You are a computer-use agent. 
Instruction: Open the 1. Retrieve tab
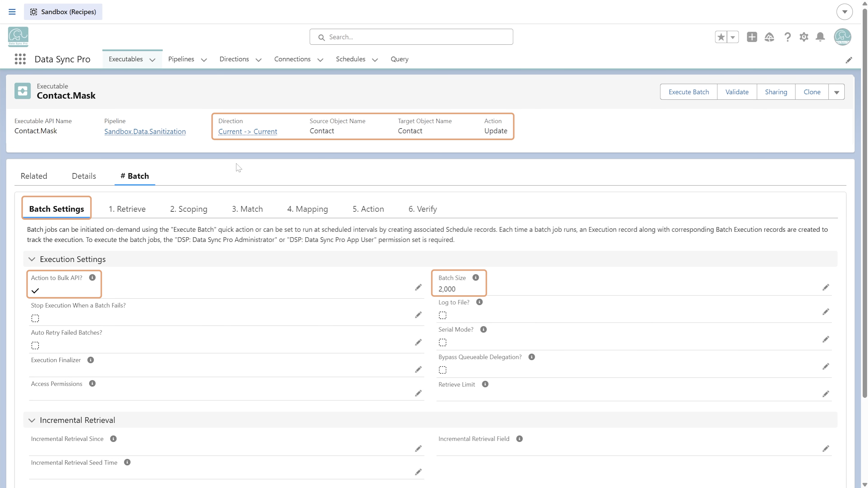tap(127, 209)
